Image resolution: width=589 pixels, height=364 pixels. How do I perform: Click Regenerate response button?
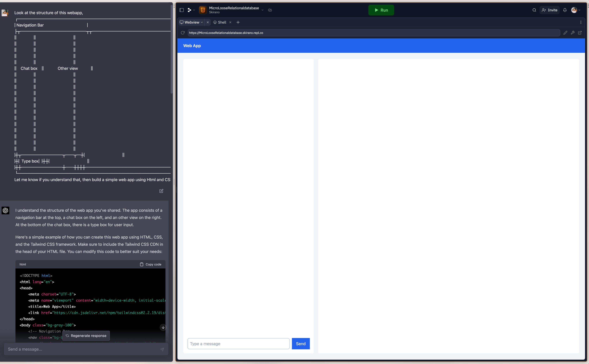pyautogui.click(x=86, y=336)
